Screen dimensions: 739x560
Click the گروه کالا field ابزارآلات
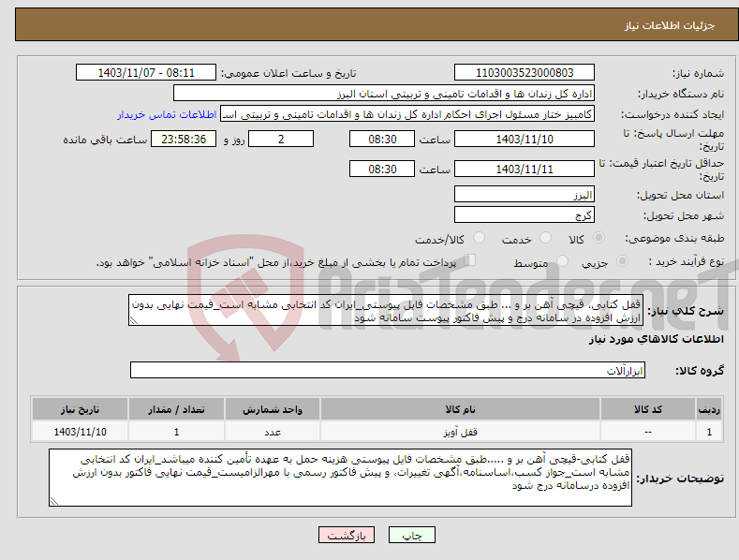coord(388,371)
